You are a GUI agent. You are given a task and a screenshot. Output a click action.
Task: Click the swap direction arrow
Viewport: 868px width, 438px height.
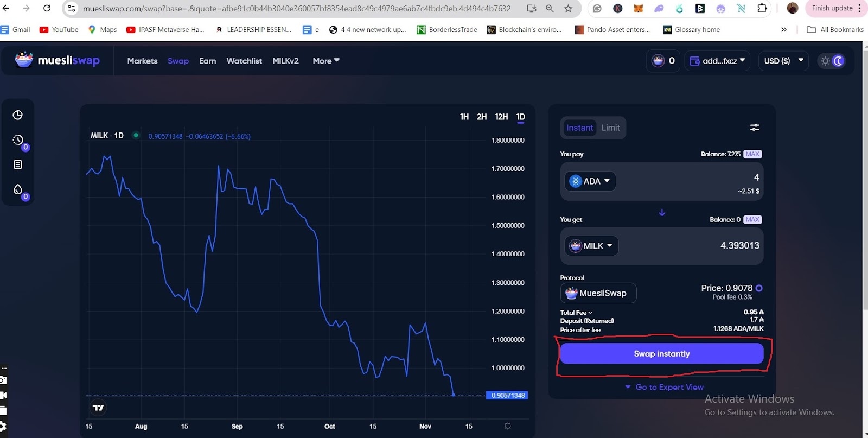[662, 212]
